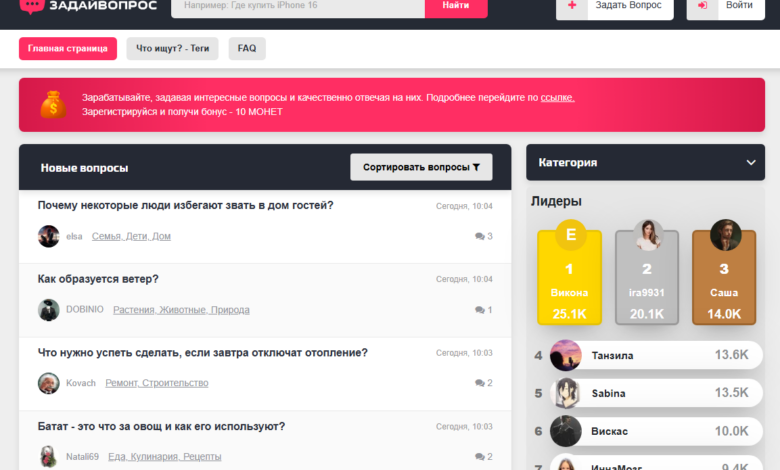Image resolution: width=780 pixels, height=470 pixels.
Task: Click the Новые вопросы heading
Action: pos(85,168)
